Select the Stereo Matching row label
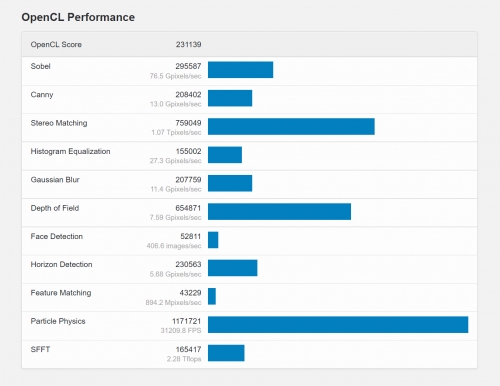 click(59, 123)
